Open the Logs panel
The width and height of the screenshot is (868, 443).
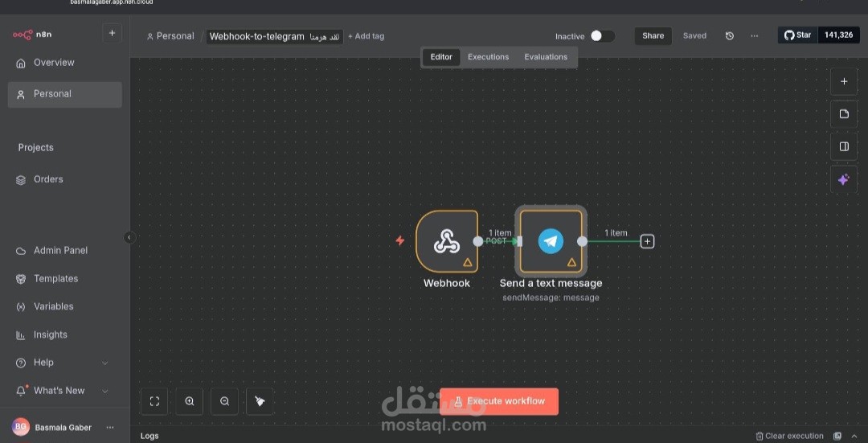149,436
